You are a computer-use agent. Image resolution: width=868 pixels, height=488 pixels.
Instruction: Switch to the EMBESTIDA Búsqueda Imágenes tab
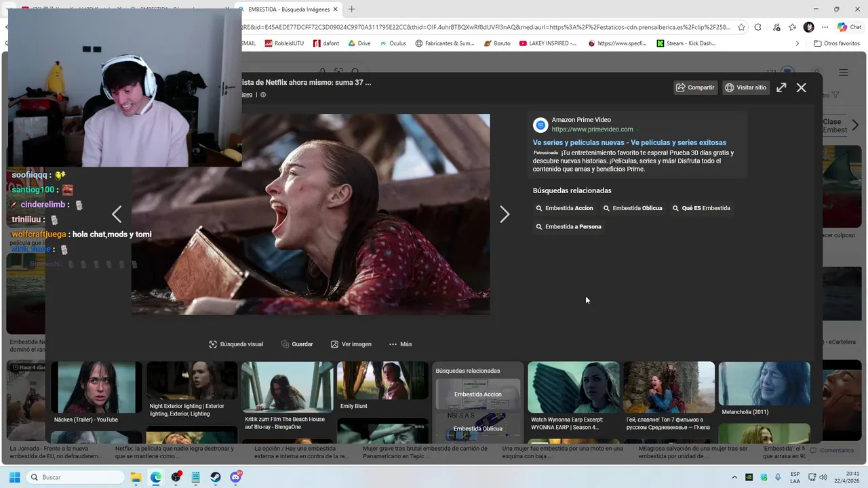tap(288, 9)
